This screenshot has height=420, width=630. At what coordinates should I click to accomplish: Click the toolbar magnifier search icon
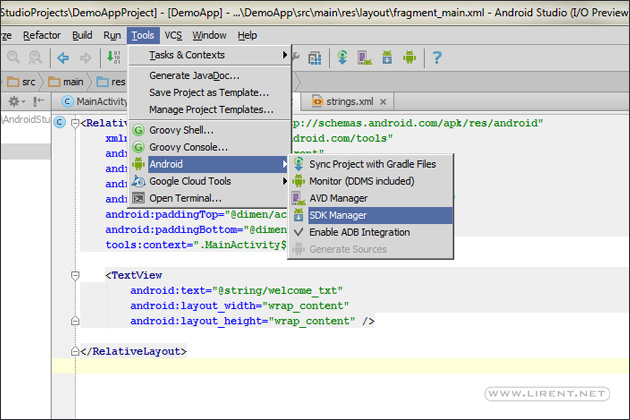point(13,57)
